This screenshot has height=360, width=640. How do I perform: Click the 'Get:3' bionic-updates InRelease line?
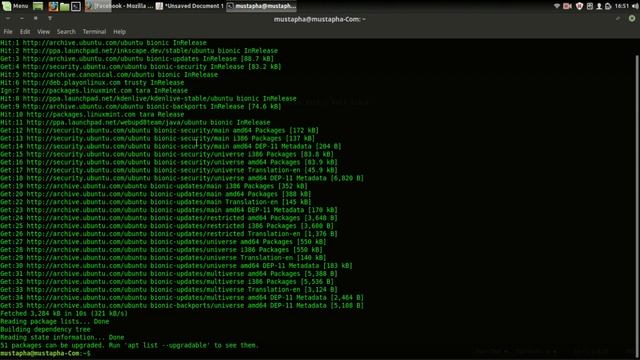[x=137, y=58]
